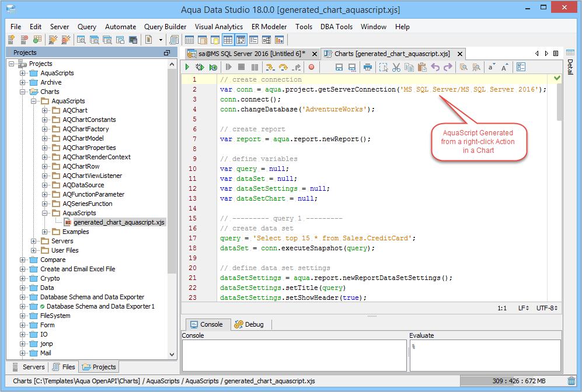
Task: Click the Print icon
Action: coord(367,67)
